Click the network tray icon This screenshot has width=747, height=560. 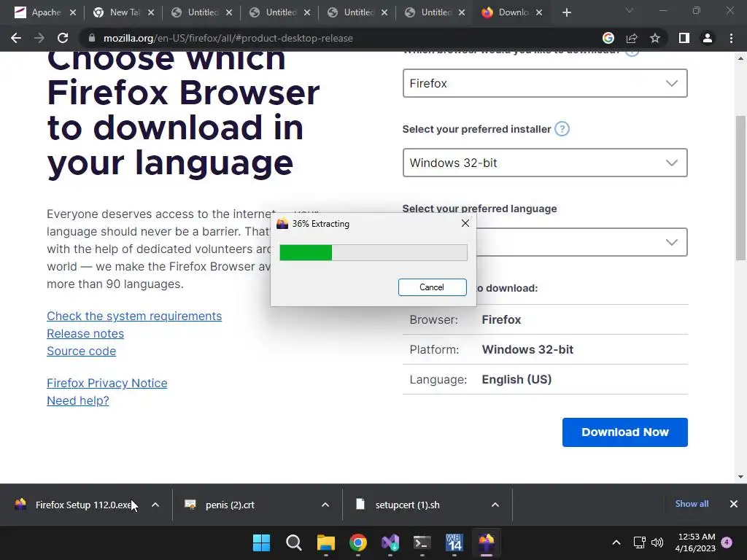[639, 542]
